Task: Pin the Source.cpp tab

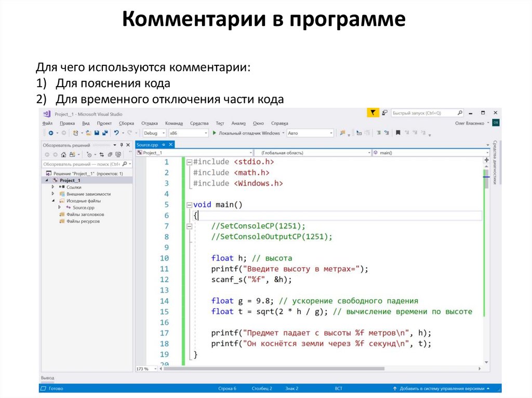Action: (164, 145)
